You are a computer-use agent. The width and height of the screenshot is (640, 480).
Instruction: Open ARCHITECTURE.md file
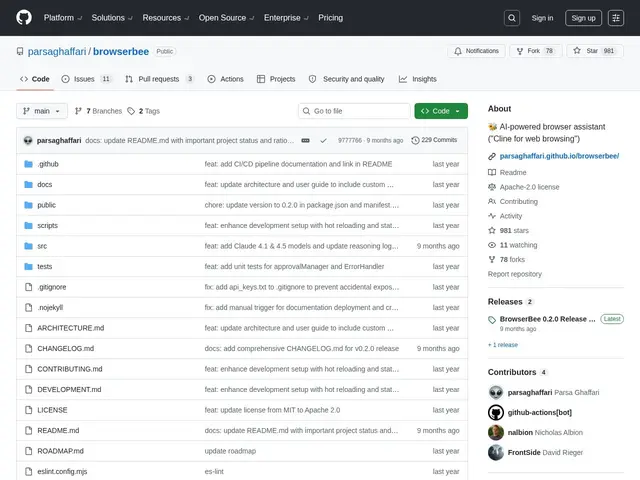[x=71, y=328]
